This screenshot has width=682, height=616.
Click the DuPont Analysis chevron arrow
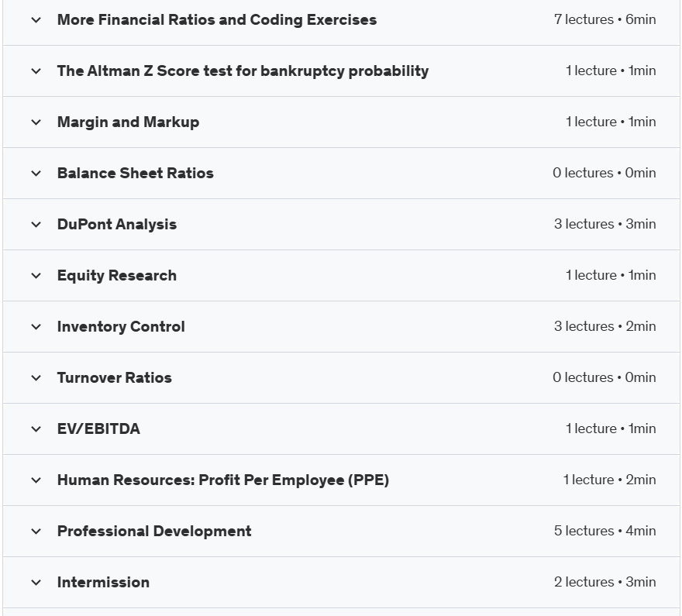36,224
